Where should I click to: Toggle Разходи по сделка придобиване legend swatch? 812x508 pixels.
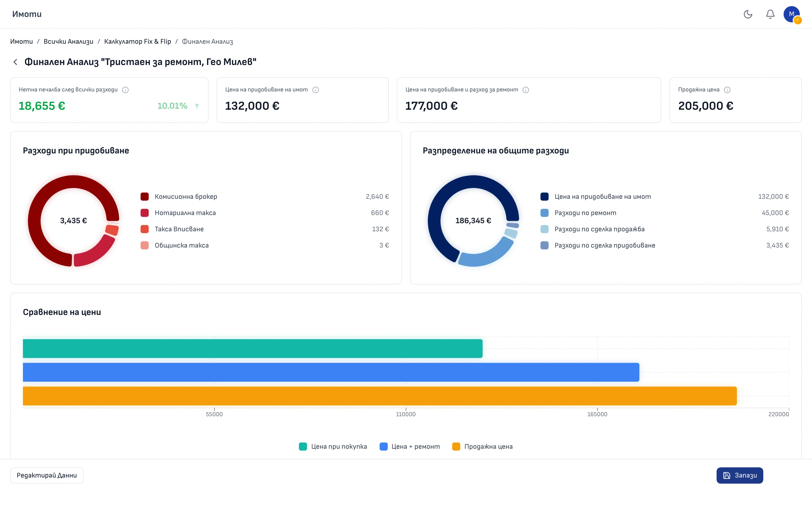coord(544,245)
